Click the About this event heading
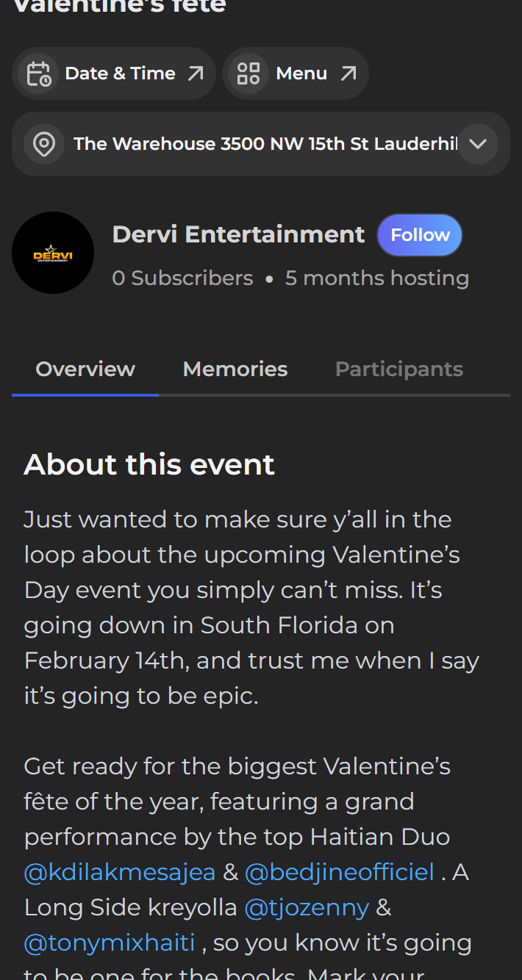Image resolution: width=522 pixels, height=980 pixels. click(149, 464)
